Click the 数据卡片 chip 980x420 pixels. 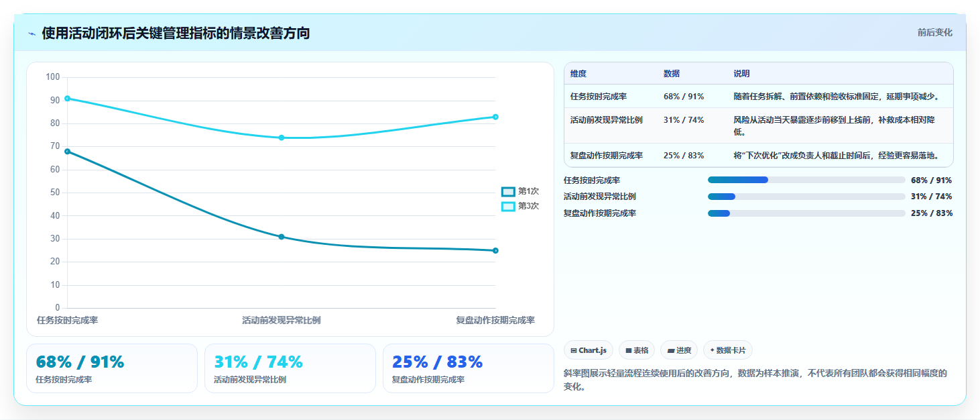[x=728, y=350]
